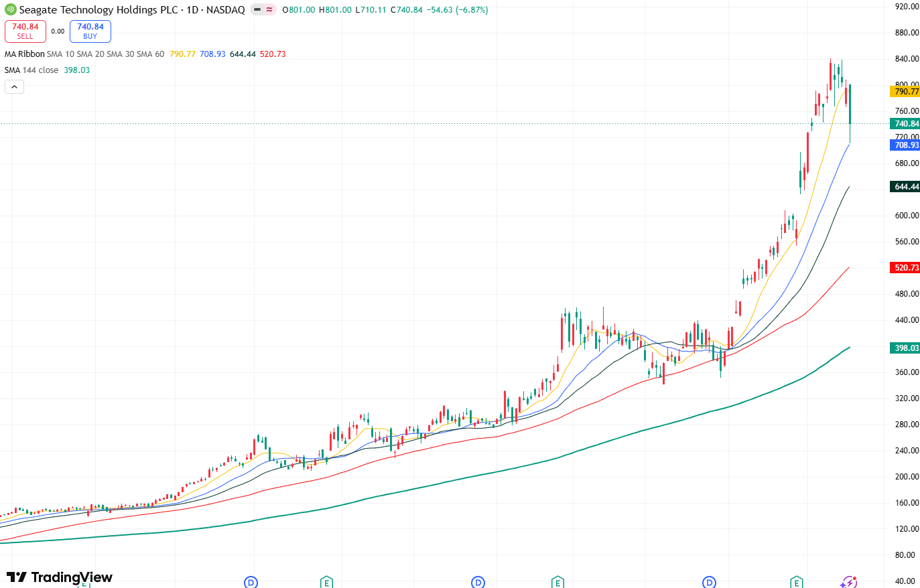Screen dimensions: 920x588
Task: Click the close value C740.84
Action: (406, 10)
